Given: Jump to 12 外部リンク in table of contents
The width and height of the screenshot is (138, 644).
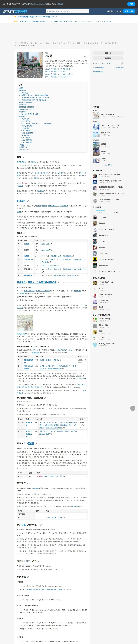Looking at the screenshot, I should click(24, 150).
